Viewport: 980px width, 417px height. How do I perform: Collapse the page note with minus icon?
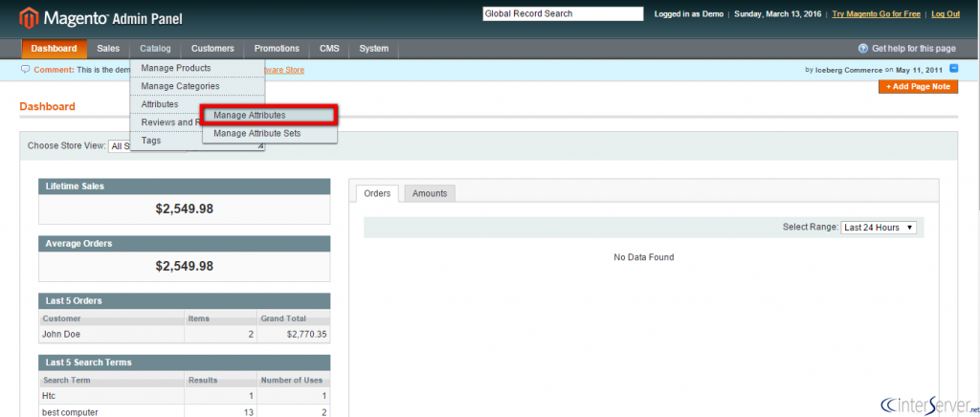click(954, 69)
